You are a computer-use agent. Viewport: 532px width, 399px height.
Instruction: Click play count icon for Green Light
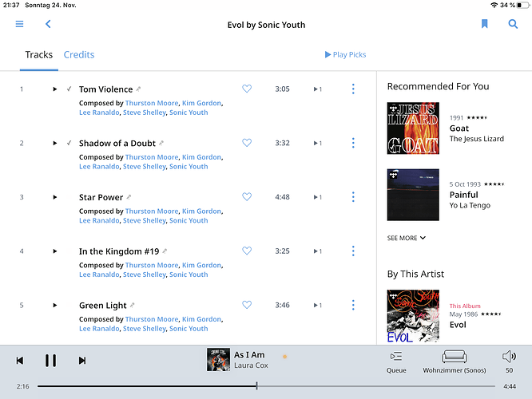pos(318,305)
